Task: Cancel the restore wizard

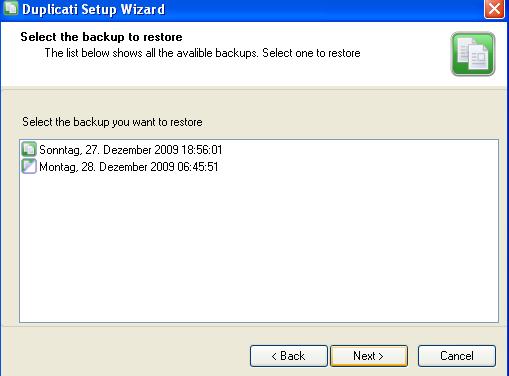Action: click(x=457, y=356)
